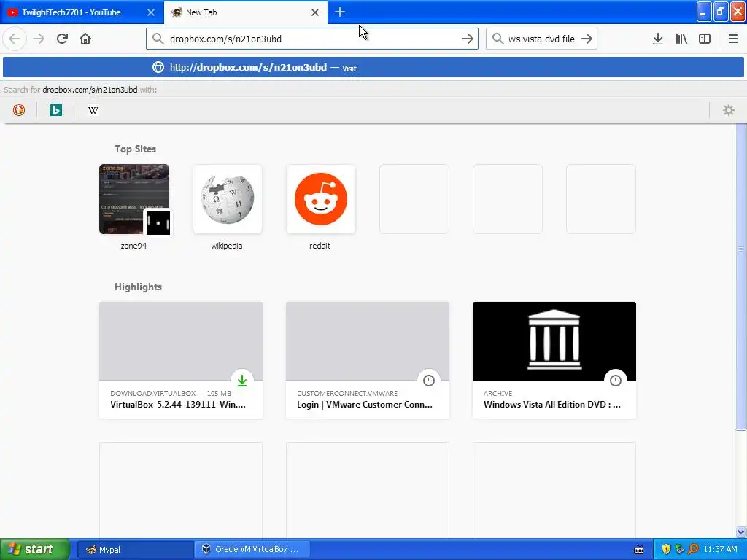Image resolution: width=747 pixels, height=560 pixels.
Task: Open VMware Customer Connect Login highlight
Action: click(x=368, y=360)
